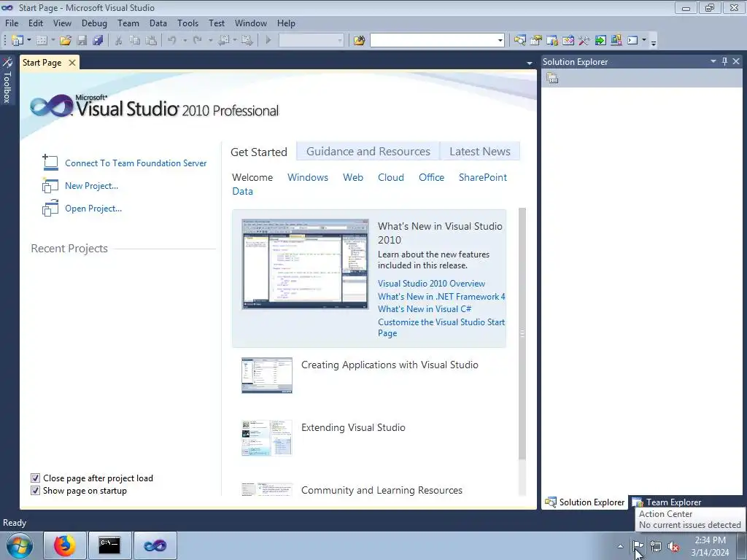747x560 pixels.
Task: Click the Start Page content vertical scrollbar
Action: (x=522, y=333)
